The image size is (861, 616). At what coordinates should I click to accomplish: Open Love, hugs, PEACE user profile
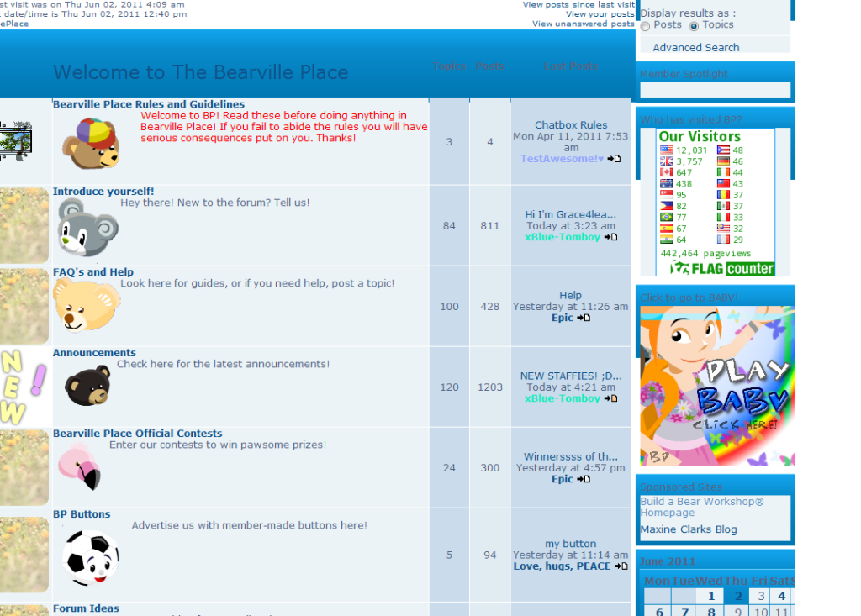[x=562, y=566]
